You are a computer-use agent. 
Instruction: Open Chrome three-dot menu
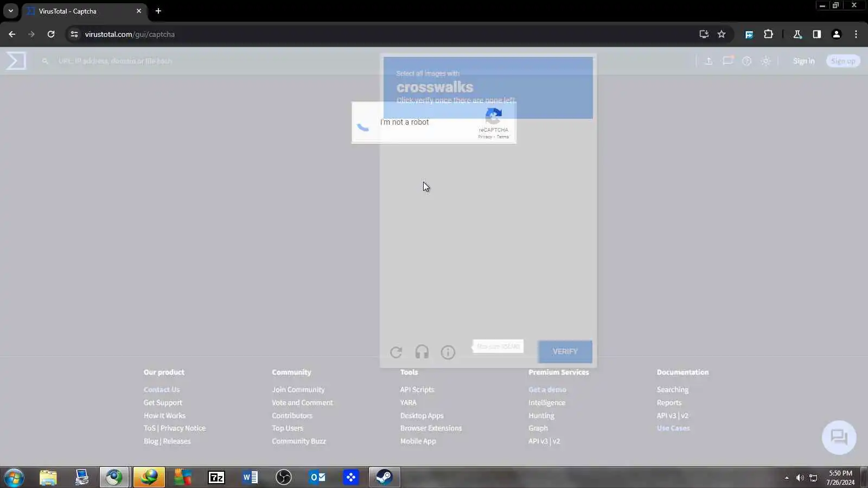point(856,34)
